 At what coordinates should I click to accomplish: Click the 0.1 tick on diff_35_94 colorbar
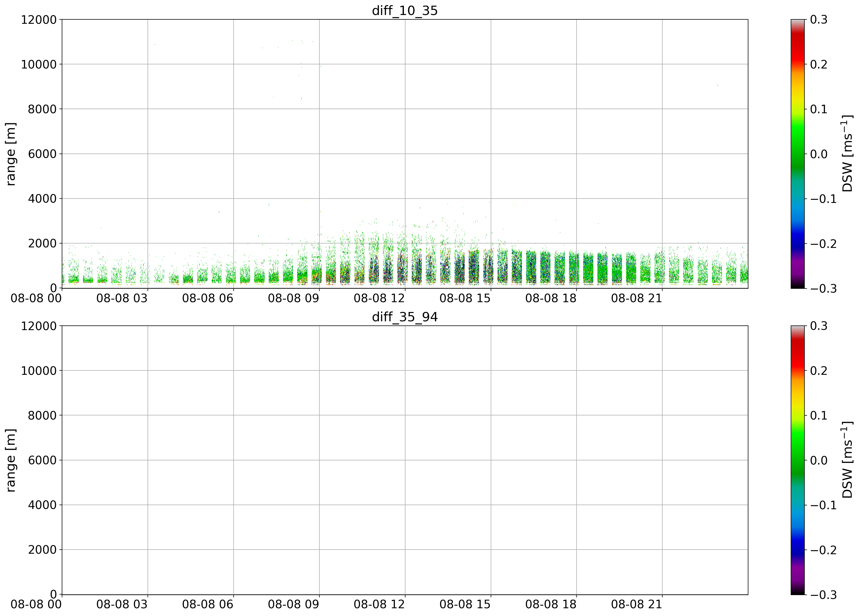point(819,415)
